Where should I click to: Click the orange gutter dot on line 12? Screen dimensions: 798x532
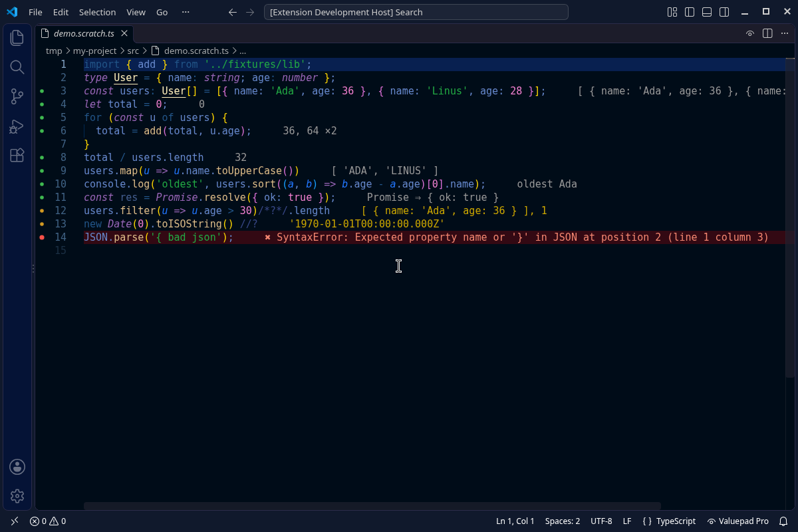point(42,210)
